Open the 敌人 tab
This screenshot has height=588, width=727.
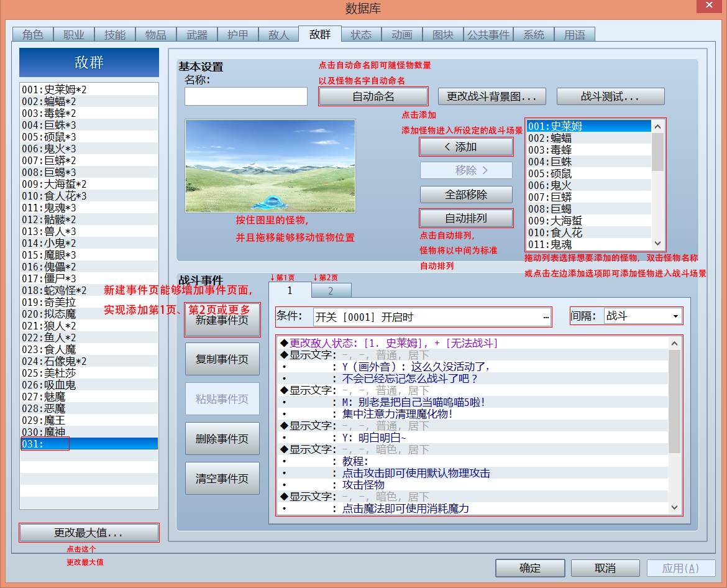278,35
